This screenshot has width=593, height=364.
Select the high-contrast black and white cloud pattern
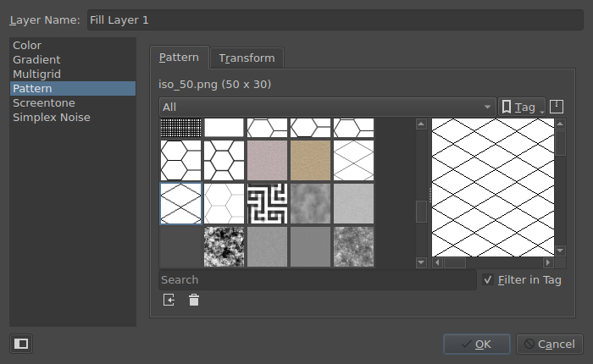pyautogui.click(x=224, y=246)
